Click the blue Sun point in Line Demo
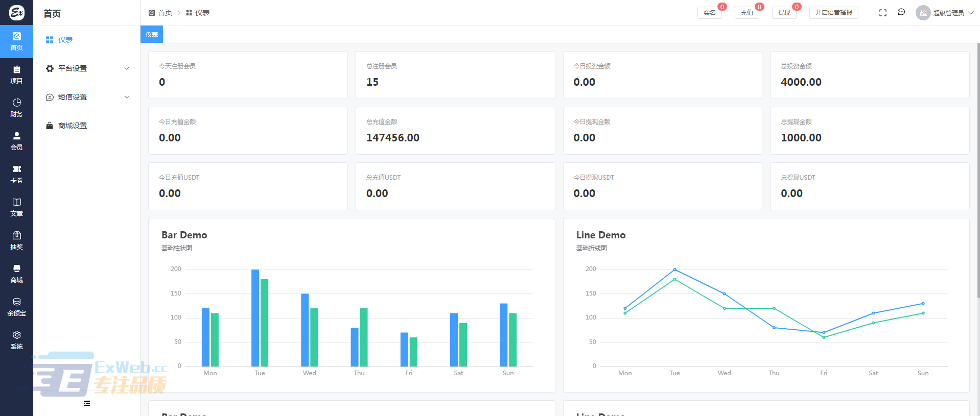The width and height of the screenshot is (980, 416). pyautogui.click(x=923, y=304)
